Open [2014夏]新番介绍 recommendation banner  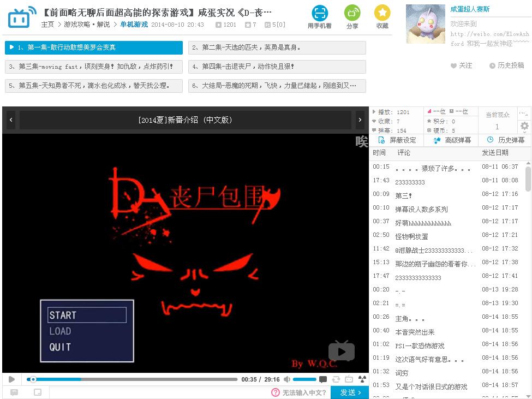[186, 120]
